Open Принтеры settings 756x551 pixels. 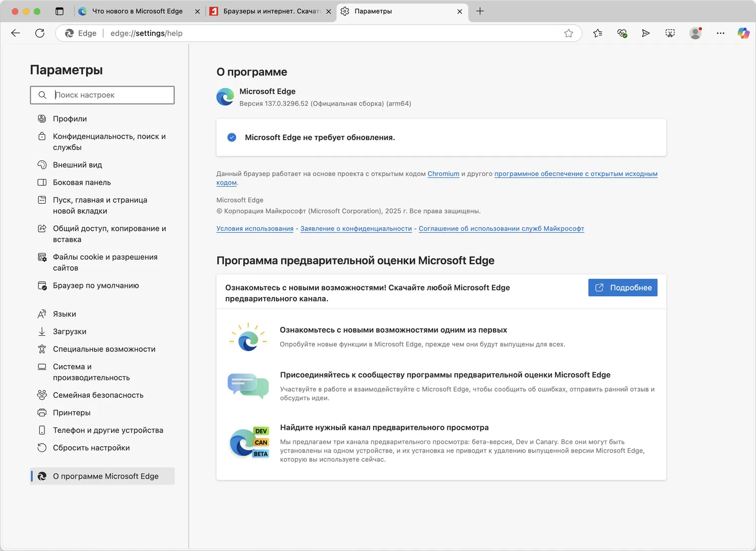pos(102,413)
